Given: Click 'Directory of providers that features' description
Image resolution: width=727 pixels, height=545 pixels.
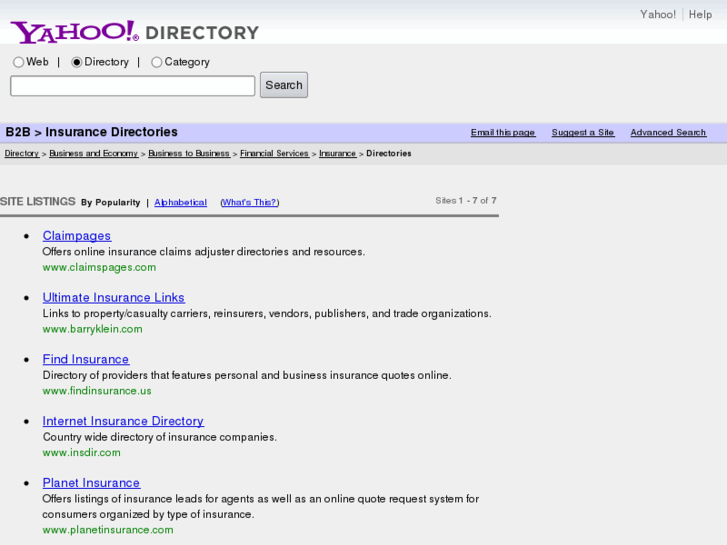Looking at the screenshot, I should pos(247,375).
